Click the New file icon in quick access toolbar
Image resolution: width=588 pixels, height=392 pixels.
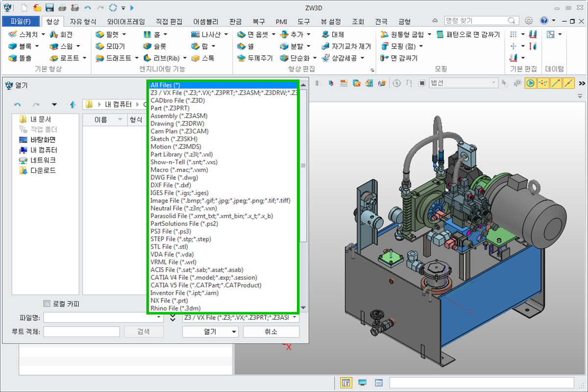click(24, 7)
